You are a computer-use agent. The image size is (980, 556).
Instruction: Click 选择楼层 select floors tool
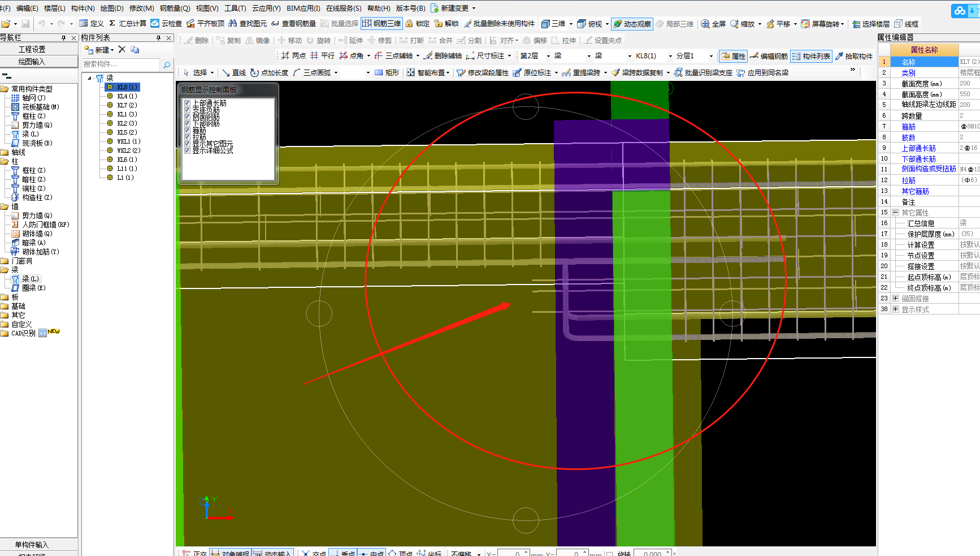[x=870, y=24]
